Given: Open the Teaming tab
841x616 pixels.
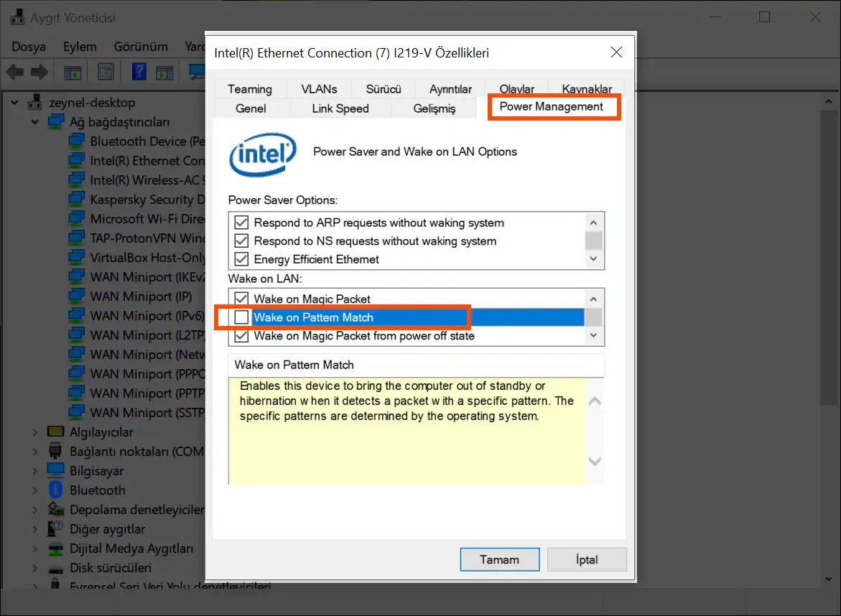Looking at the screenshot, I should tap(249, 89).
